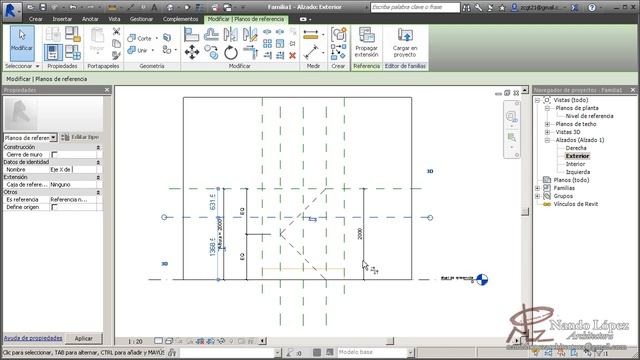Open the Corte geometry dropdown arrow
Image resolution: width=640 pixels, height=360 pixels.
pyautogui.click(x=157, y=38)
